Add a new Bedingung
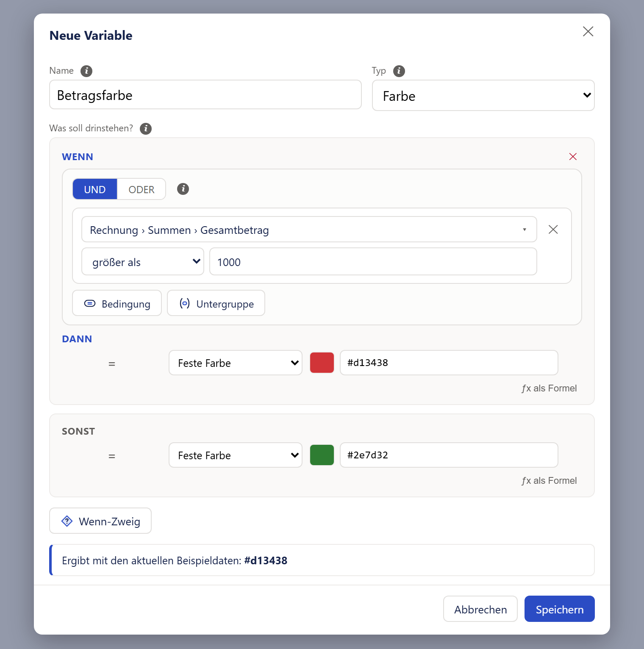 [117, 303]
